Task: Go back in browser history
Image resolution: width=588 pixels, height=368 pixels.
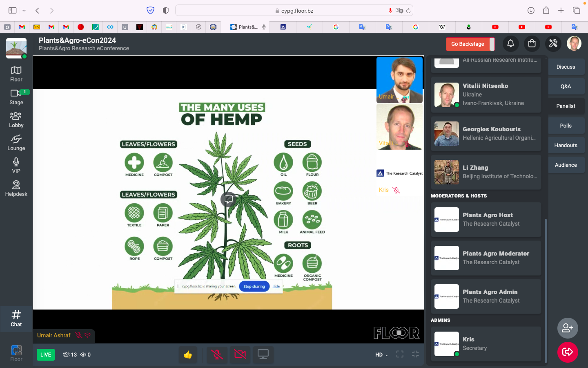Action: [37, 11]
